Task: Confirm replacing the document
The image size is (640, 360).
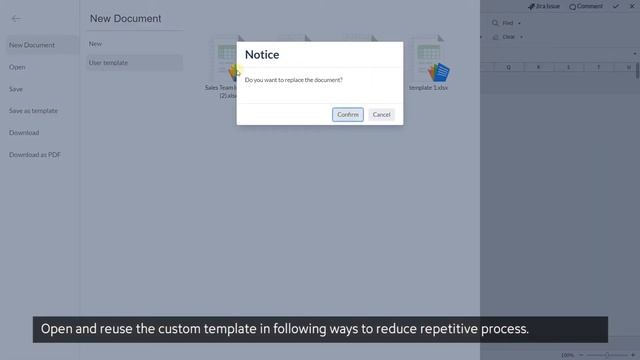Action: point(348,115)
